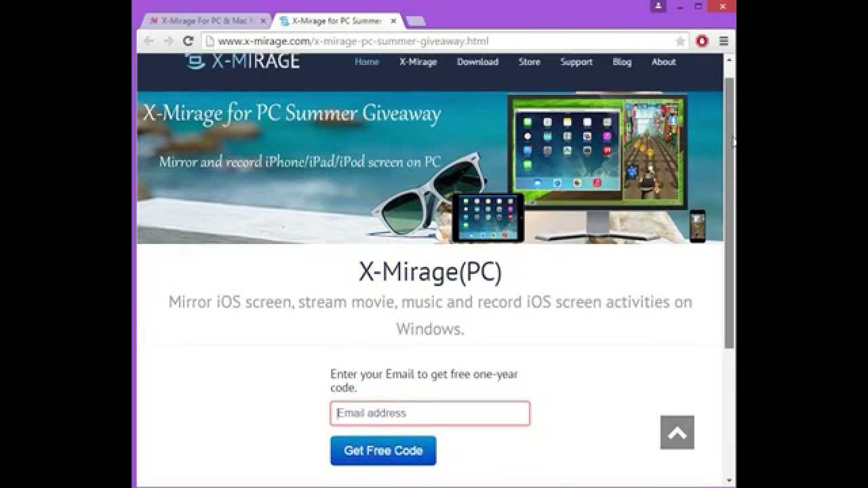Bookmark this page with the star icon
Viewport: 868px width, 488px height.
click(x=680, y=41)
